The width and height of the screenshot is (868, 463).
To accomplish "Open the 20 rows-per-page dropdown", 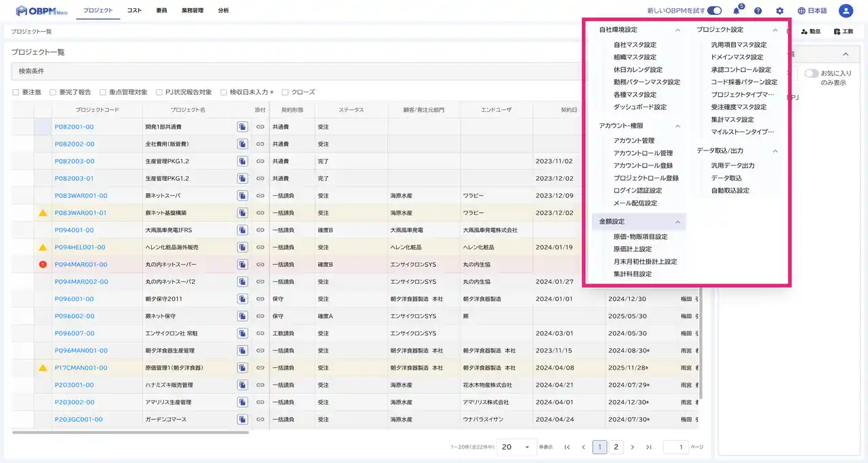I will tap(516, 447).
